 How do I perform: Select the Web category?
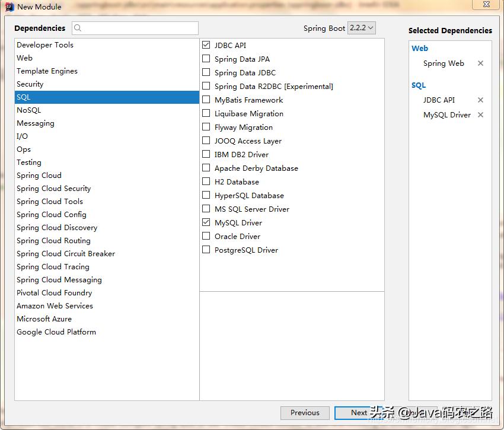pyautogui.click(x=25, y=58)
